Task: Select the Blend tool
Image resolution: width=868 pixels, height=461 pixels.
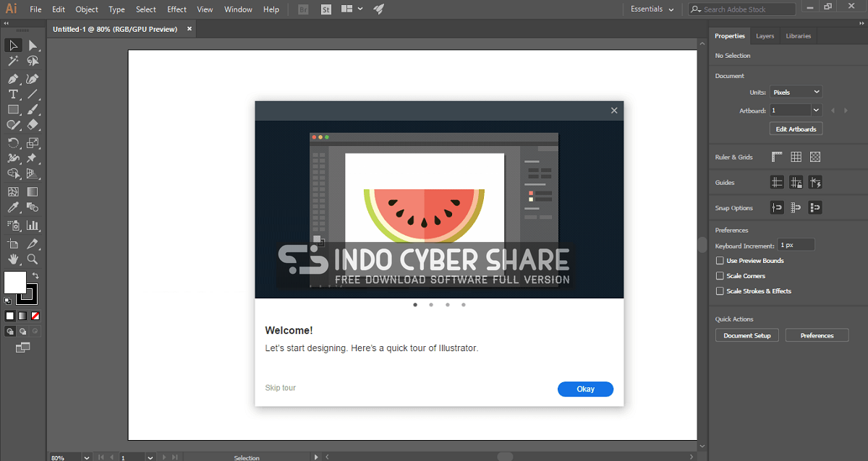Action: click(33, 207)
